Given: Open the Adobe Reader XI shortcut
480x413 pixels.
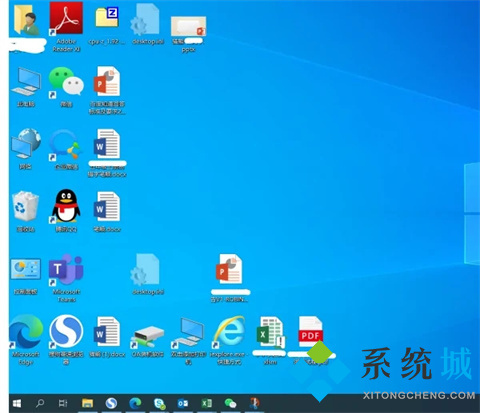Looking at the screenshot, I should pos(66,18).
